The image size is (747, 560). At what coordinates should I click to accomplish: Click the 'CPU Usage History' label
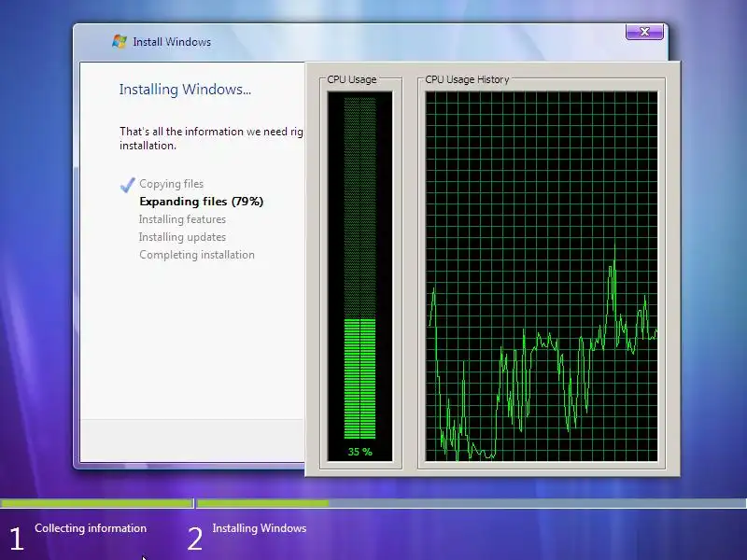467,79
